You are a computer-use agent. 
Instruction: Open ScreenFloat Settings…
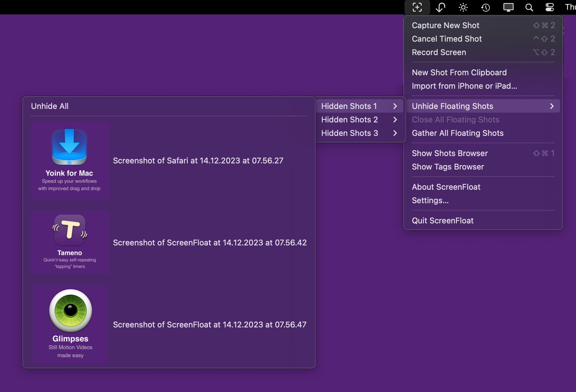point(430,200)
